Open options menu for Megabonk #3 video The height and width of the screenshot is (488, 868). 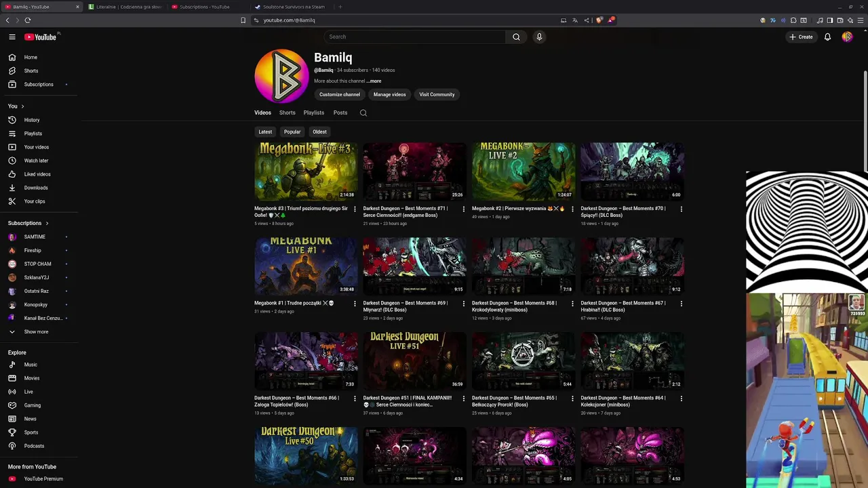pyautogui.click(x=355, y=209)
